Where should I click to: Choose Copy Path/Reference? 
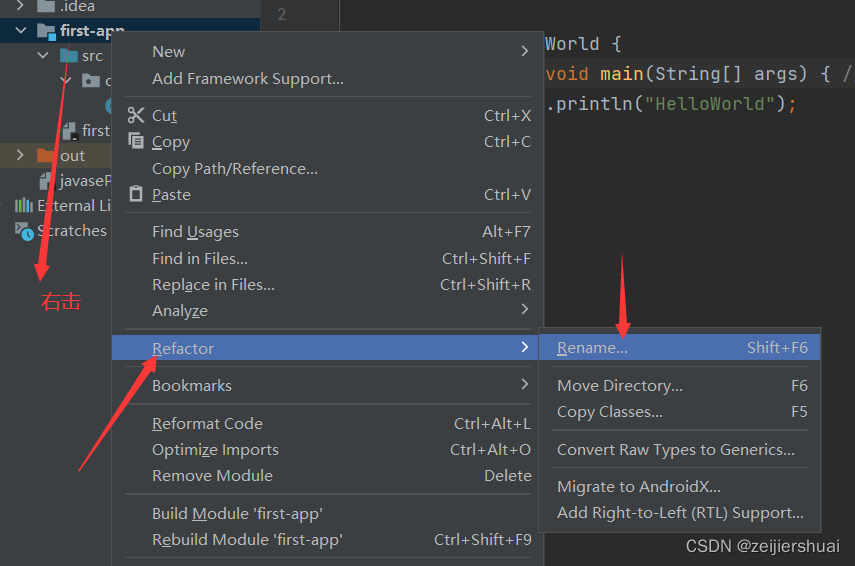click(327, 168)
